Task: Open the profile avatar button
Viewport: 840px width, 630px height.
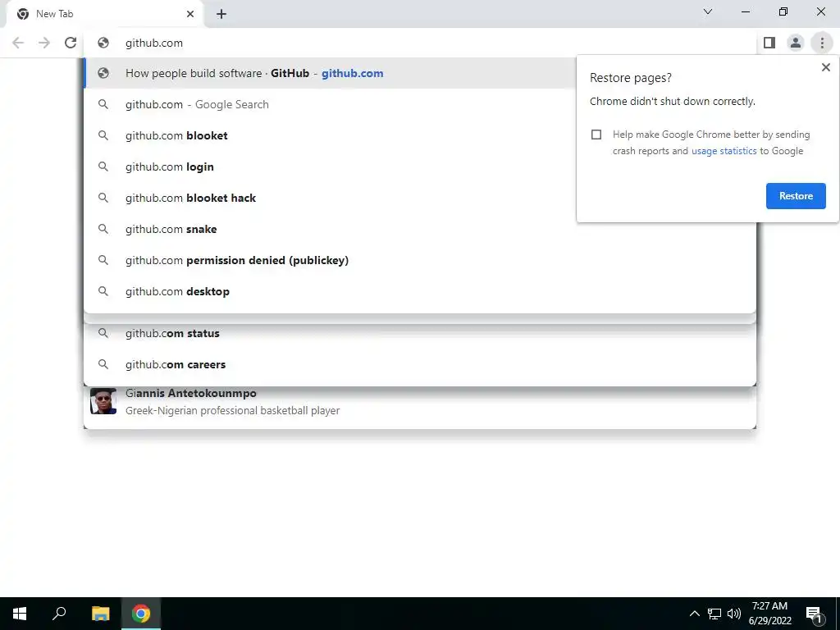Action: click(x=796, y=43)
